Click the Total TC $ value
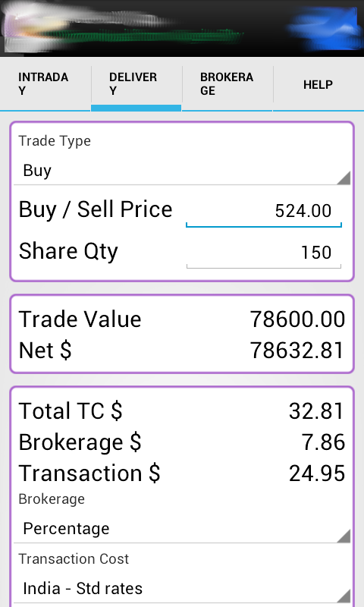This screenshot has height=607, width=364. (317, 411)
